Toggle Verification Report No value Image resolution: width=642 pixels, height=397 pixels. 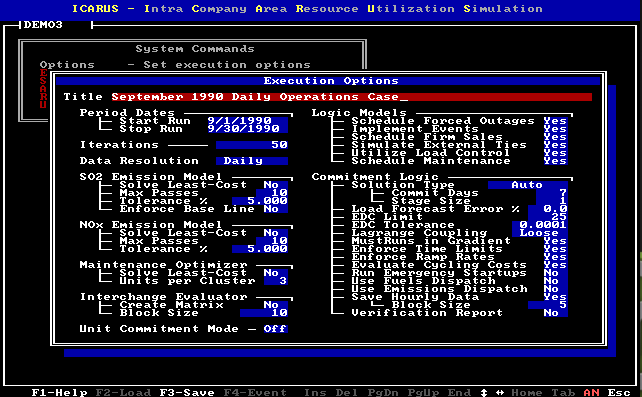[x=555, y=313]
